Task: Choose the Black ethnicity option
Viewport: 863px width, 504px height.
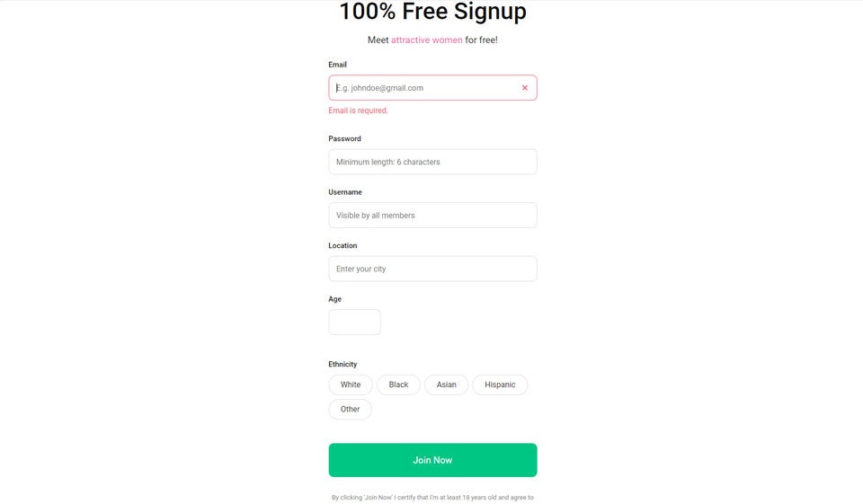Action: (x=398, y=385)
